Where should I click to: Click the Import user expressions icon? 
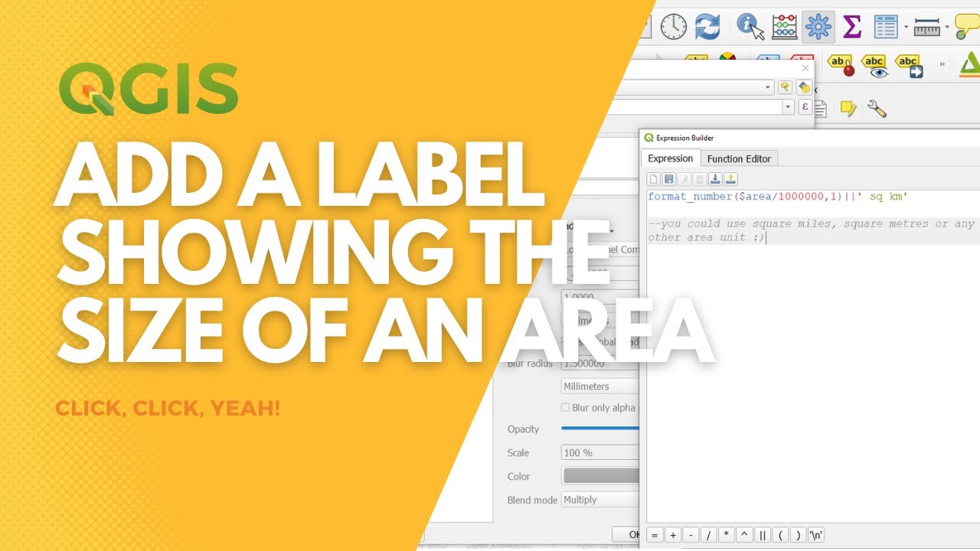715,179
